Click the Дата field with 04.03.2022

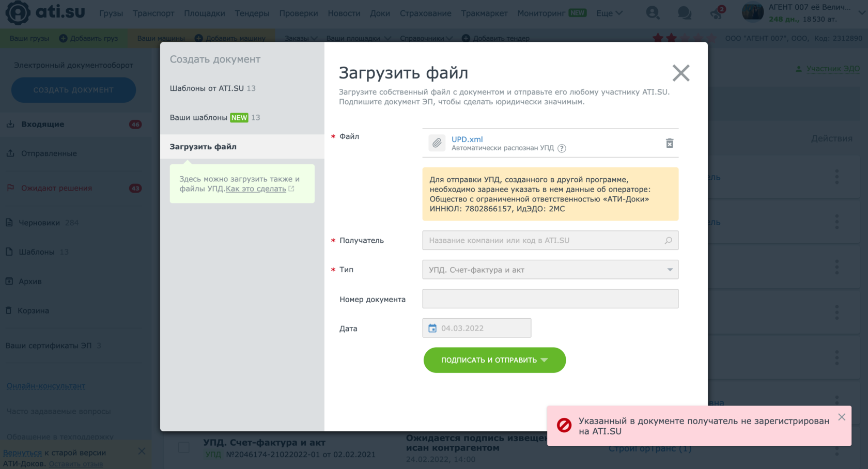tap(477, 328)
